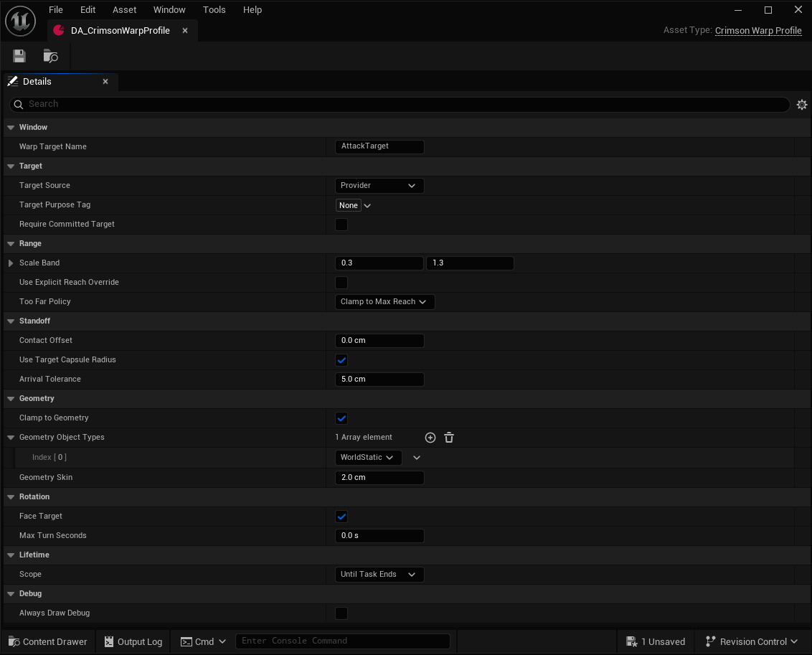812x655 pixels.
Task: Open the Cmd console type dropdown
Action: pos(203,641)
